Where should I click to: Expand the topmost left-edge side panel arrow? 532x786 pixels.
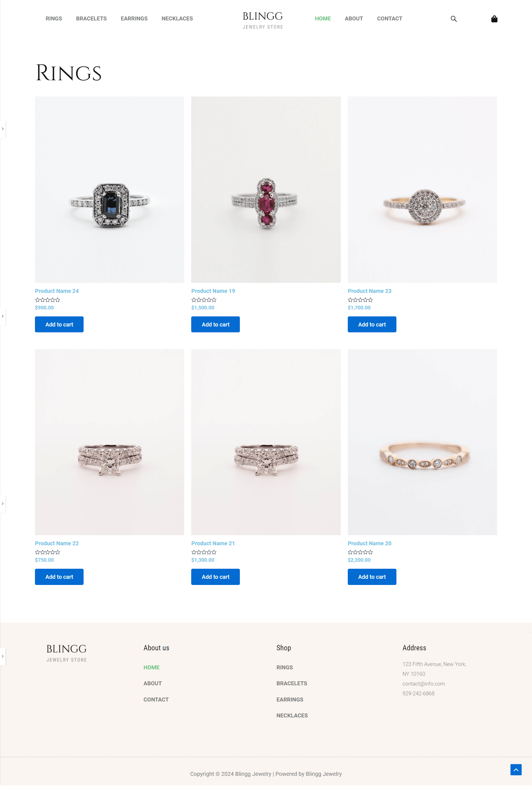[x=3, y=129]
